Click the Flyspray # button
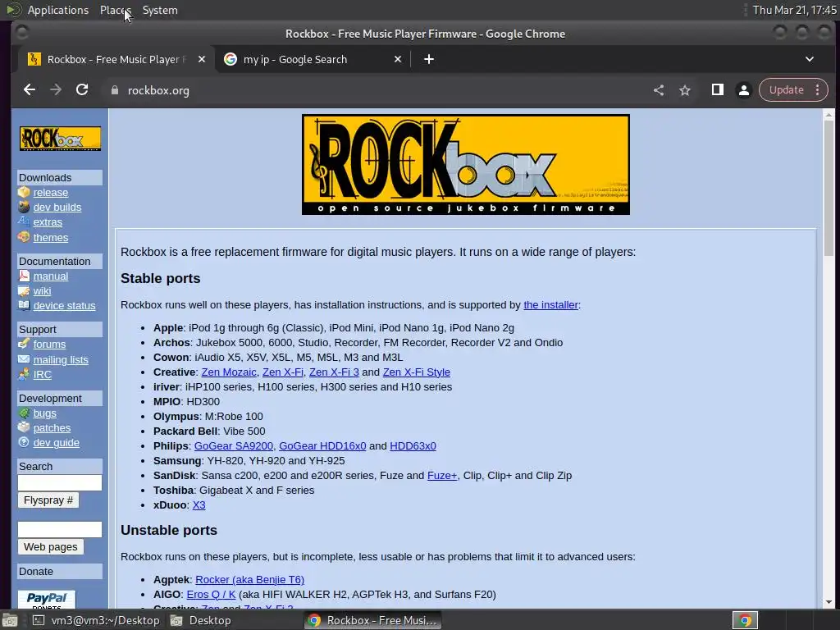This screenshot has width=840, height=630. [x=48, y=500]
